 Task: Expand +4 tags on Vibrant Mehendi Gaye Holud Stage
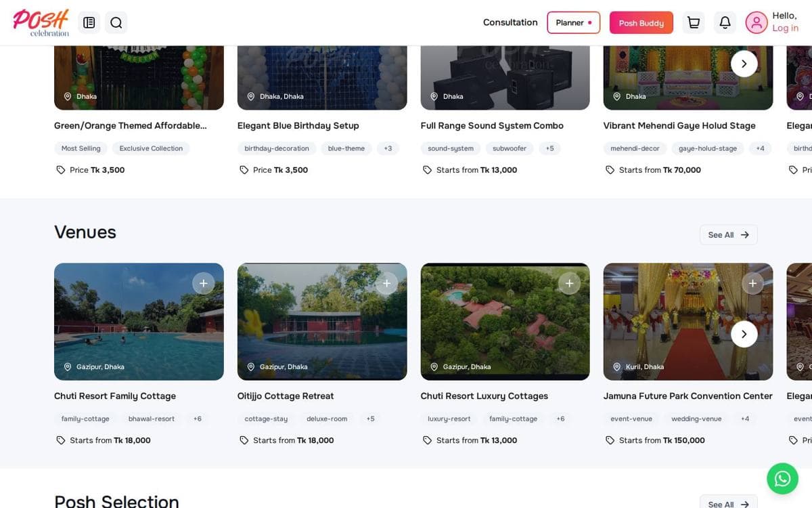pos(760,148)
